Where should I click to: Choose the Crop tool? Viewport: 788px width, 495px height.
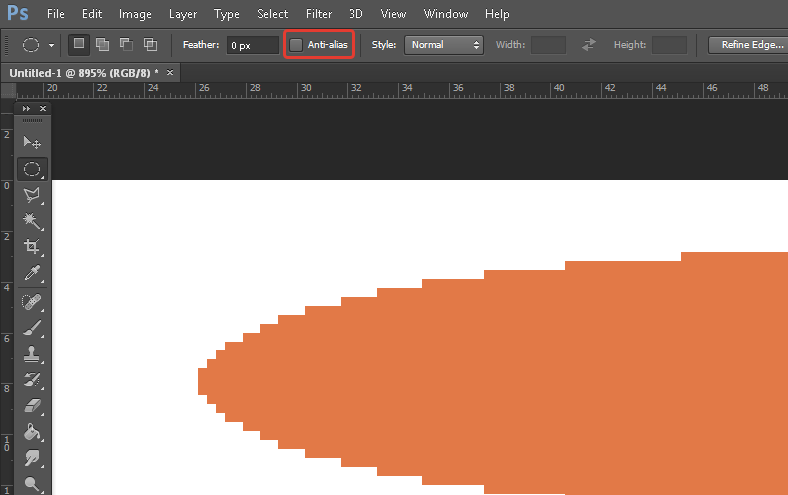(32, 247)
